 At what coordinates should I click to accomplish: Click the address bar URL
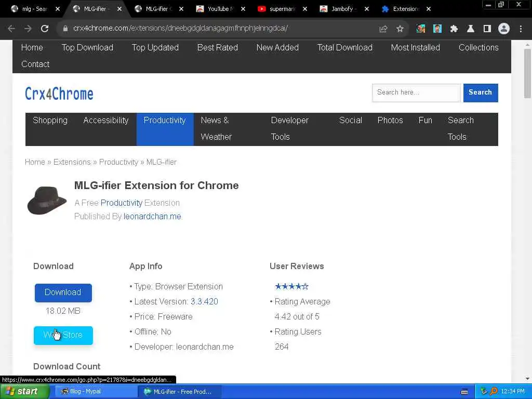pyautogui.click(x=180, y=29)
